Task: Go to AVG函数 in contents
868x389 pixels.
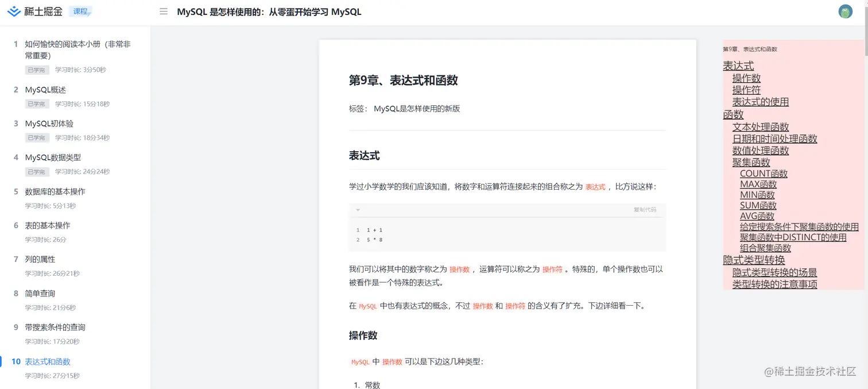Action: 757,216
